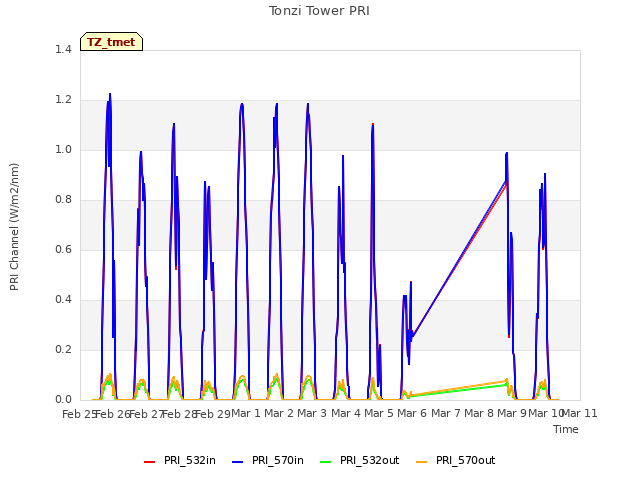Click the Feb 27 x-axis label
The height and width of the screenshot is (480, 640).
tap(146, 414)
